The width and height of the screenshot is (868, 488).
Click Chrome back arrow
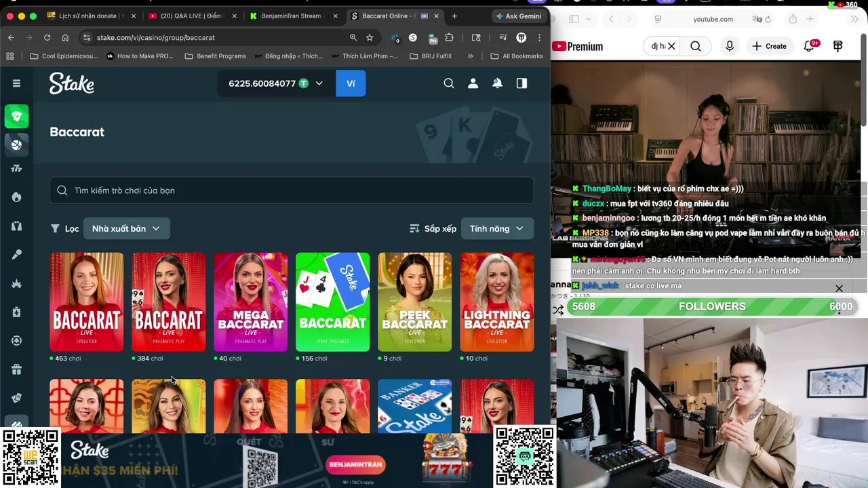[x=11, y=37]
